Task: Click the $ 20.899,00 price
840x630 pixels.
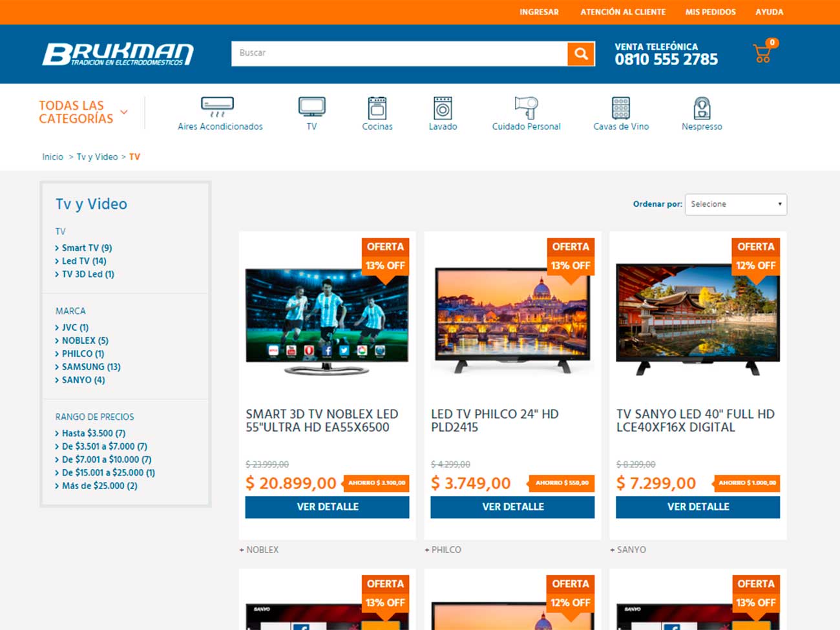Action: [x=291, y=483]
